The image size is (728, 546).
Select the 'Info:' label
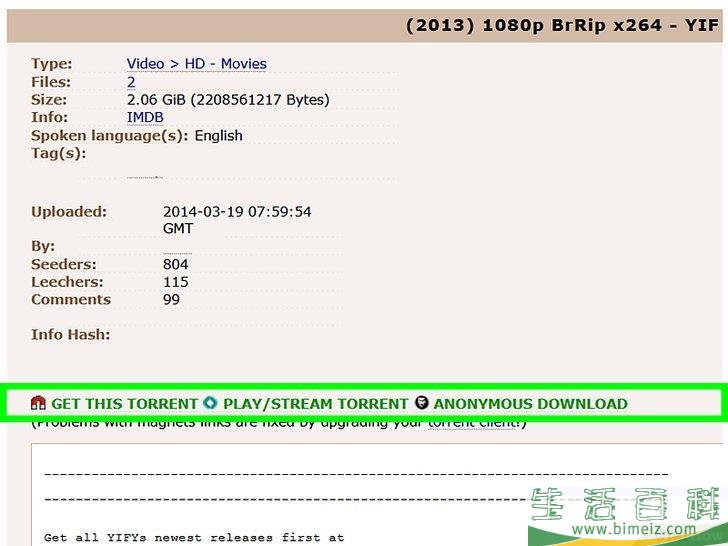49,117
